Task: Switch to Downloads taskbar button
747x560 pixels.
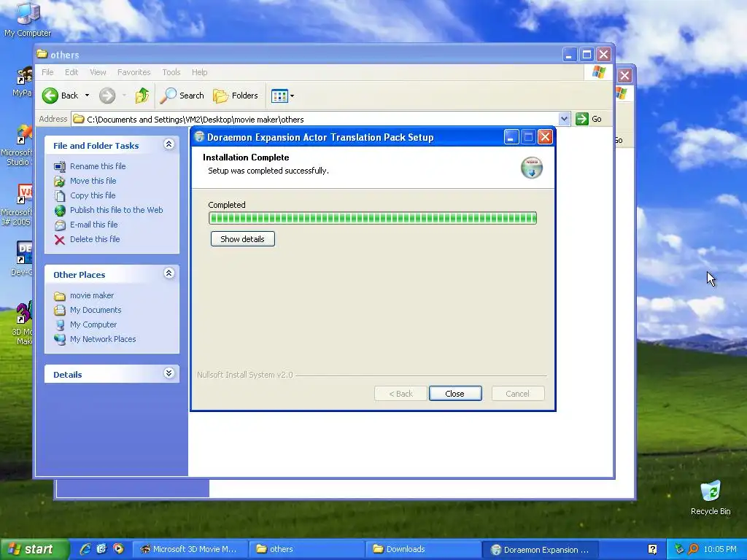Action: pos(424,550)
